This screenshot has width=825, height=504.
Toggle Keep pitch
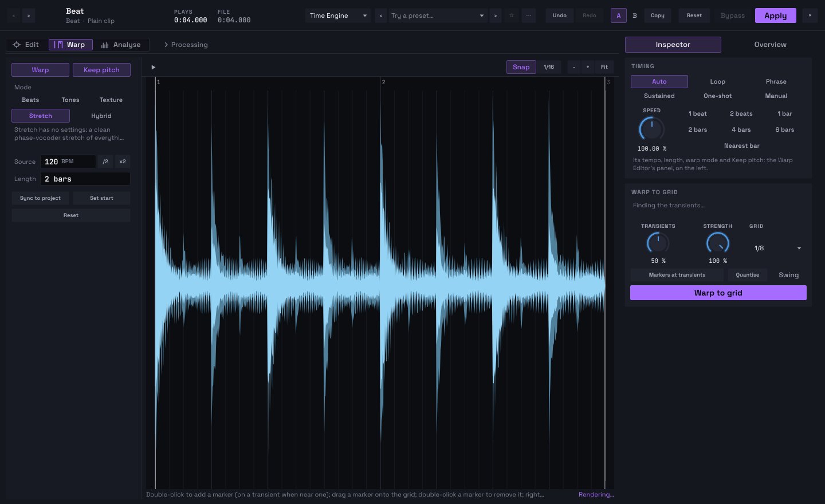pos(101,70)
